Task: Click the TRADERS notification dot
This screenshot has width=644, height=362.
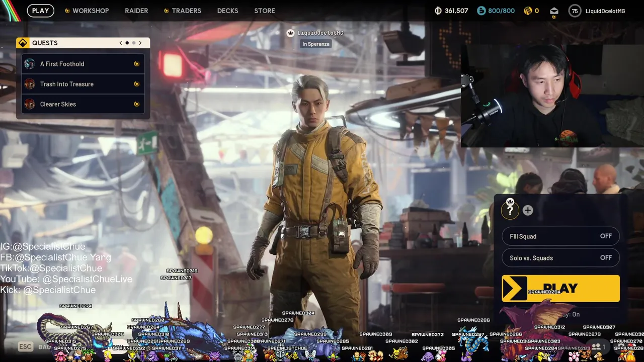Action: [167, 11]
